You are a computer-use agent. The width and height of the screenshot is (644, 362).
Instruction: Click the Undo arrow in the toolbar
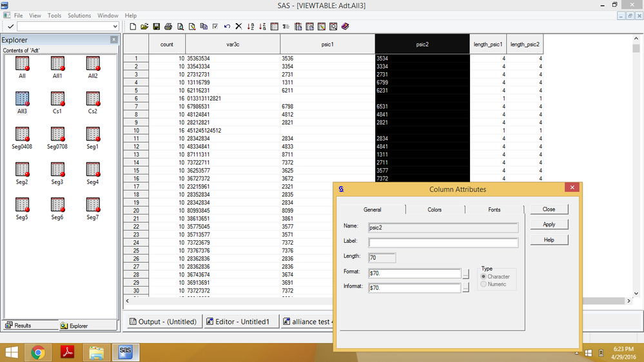point(227,26)
